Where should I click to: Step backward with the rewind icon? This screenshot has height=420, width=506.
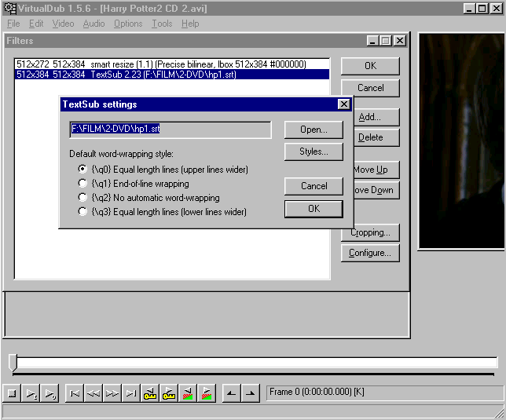tap(93, 393)
